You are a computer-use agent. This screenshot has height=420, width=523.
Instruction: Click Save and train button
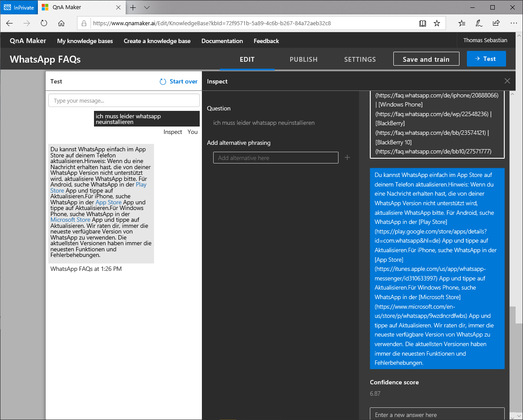[x=426, y=59]
